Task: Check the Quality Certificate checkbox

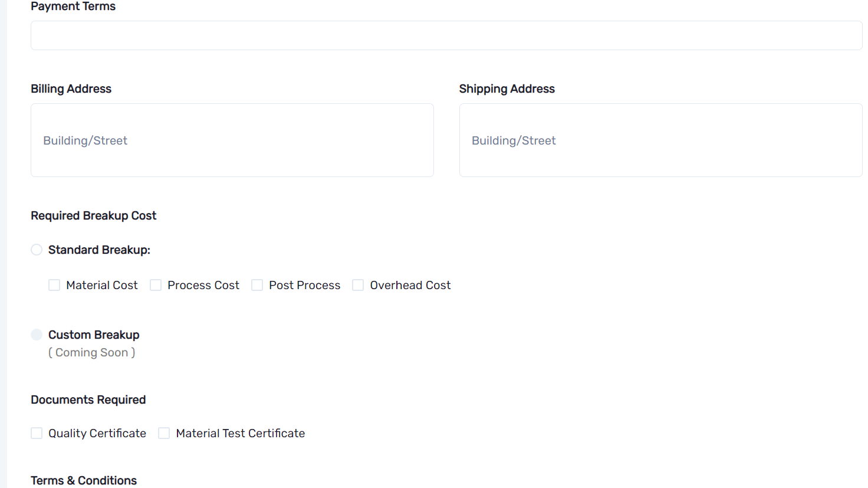Action: pyautogui.click(x=37, y=433)
